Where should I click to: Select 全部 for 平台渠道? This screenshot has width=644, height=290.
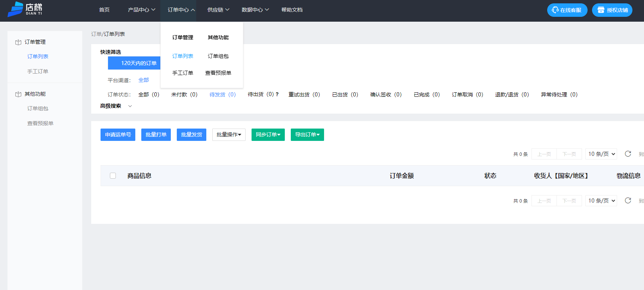[x=144, y=80]
